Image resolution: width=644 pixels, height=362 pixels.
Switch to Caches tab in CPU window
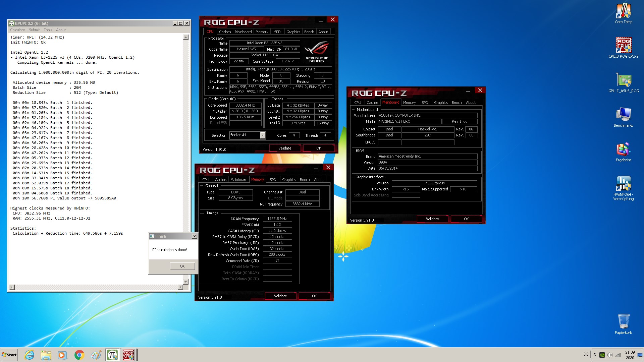pyautogui.click(x=225, y=32)
